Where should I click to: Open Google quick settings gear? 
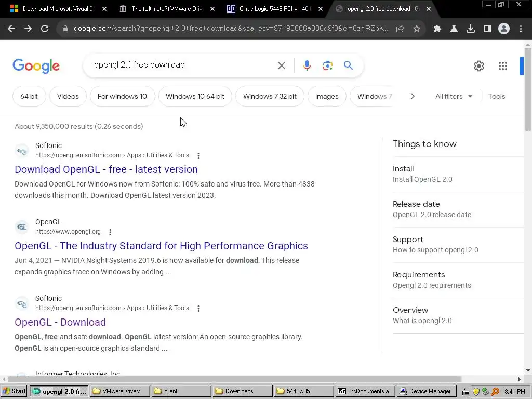click(x=479, y=66)
